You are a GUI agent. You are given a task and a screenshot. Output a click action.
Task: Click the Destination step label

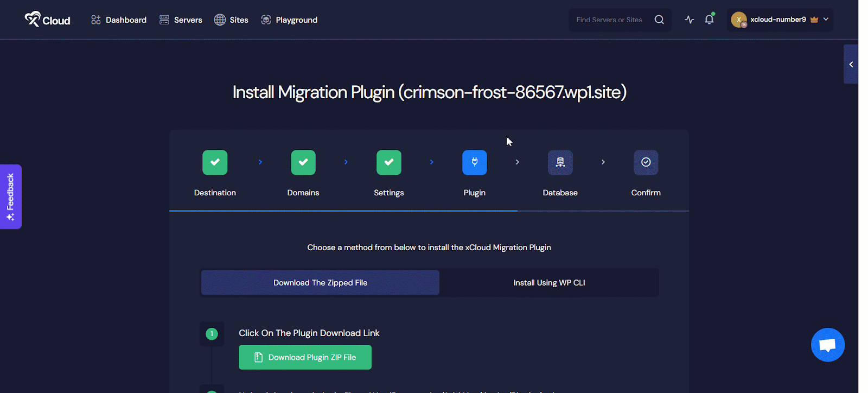tap(215, 193)
